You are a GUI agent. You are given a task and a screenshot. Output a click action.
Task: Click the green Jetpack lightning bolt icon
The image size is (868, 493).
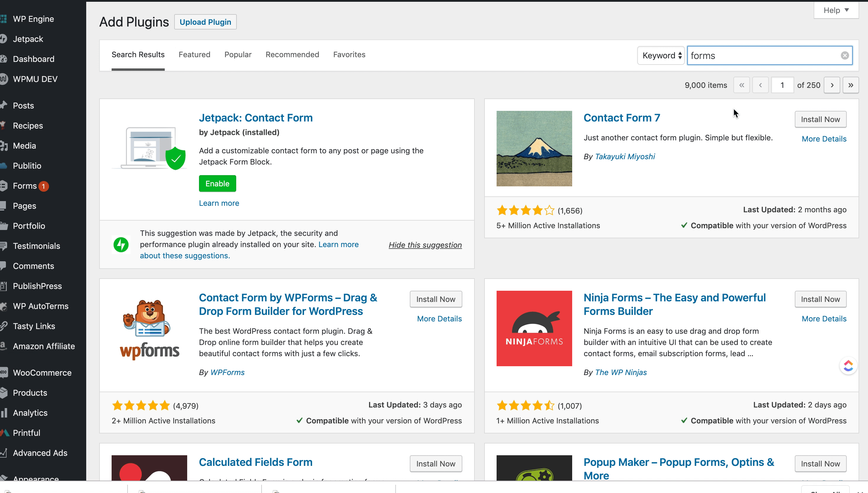click(x=121, y=244)
